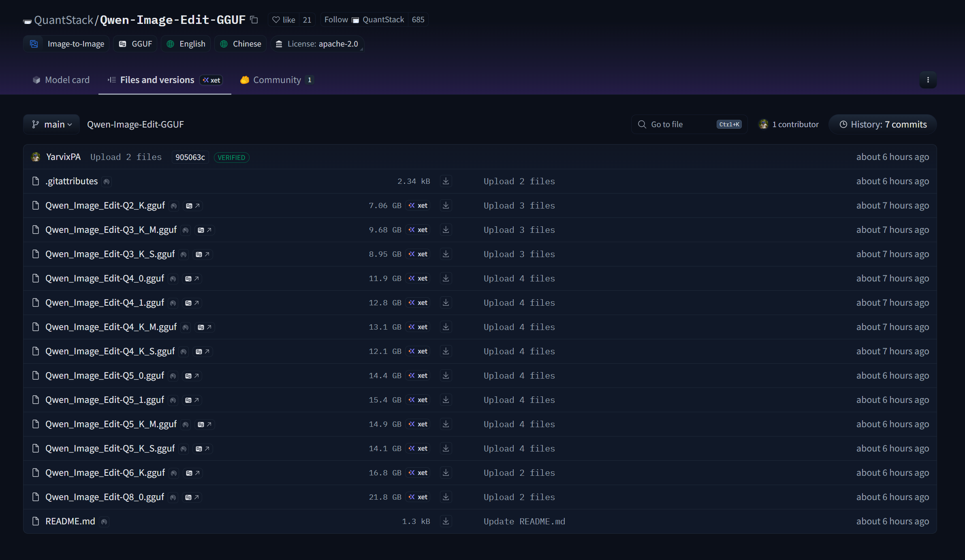Click the xet badge in Files tab
This screenshot has height=560, width=965.
[x=211, y=80]
